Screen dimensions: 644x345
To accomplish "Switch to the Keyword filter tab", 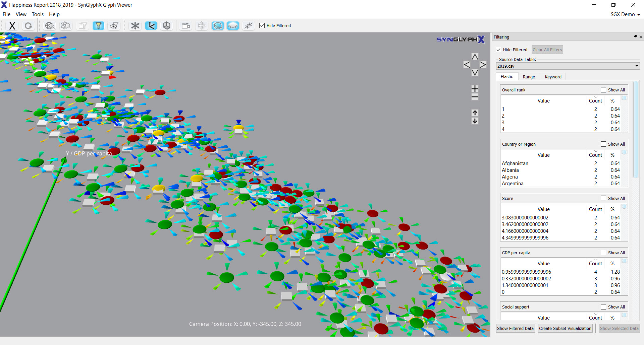I will (x=553, y=77).
